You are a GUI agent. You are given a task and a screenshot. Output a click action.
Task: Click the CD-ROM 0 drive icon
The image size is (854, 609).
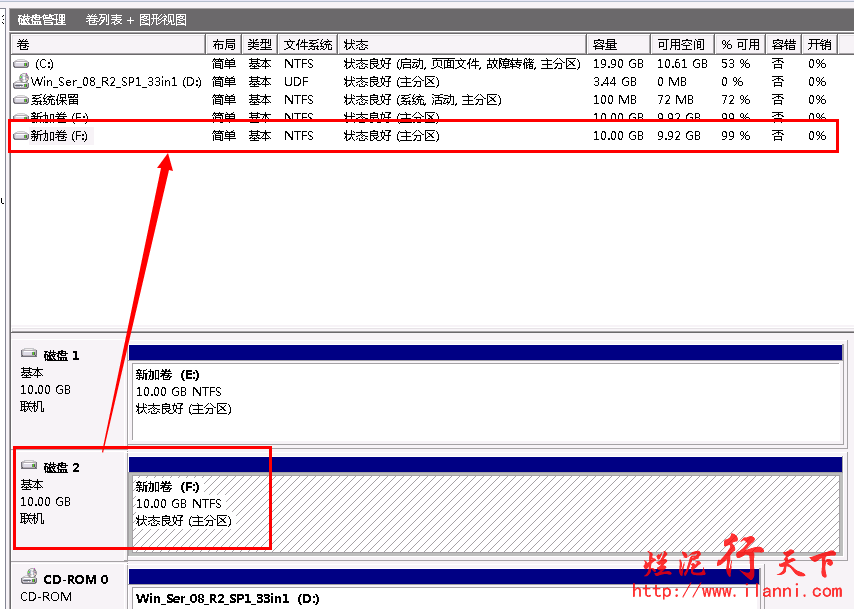click(29, 578)
